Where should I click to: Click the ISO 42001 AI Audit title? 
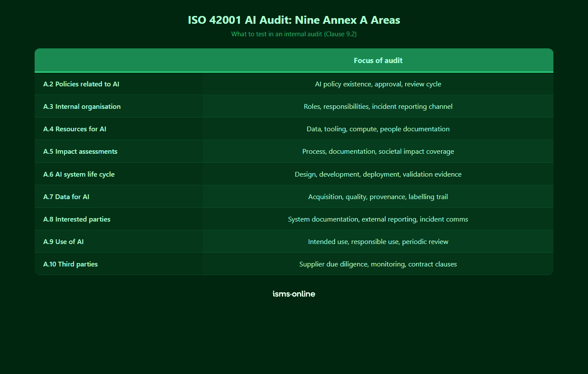294,20
